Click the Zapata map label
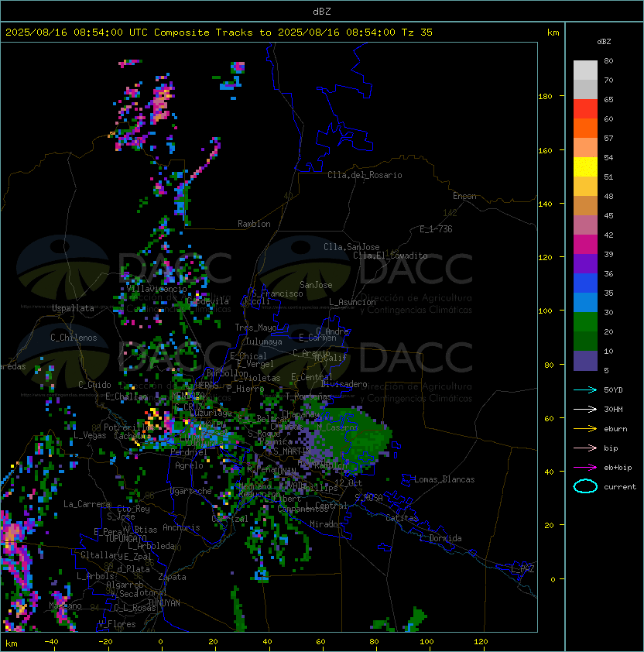The image size is (644, 652). pyautogui.click(x=172, y=577)
